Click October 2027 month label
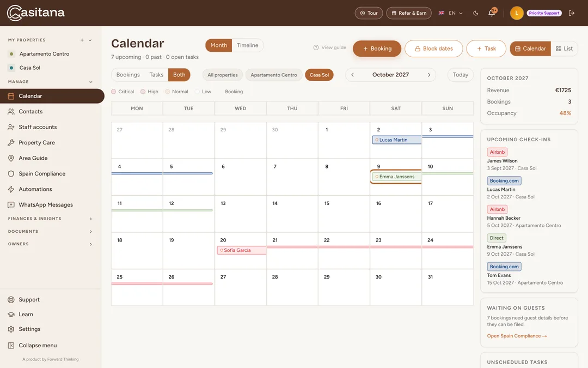The width and height of the screenshot is (588, 368). point(390,75)
